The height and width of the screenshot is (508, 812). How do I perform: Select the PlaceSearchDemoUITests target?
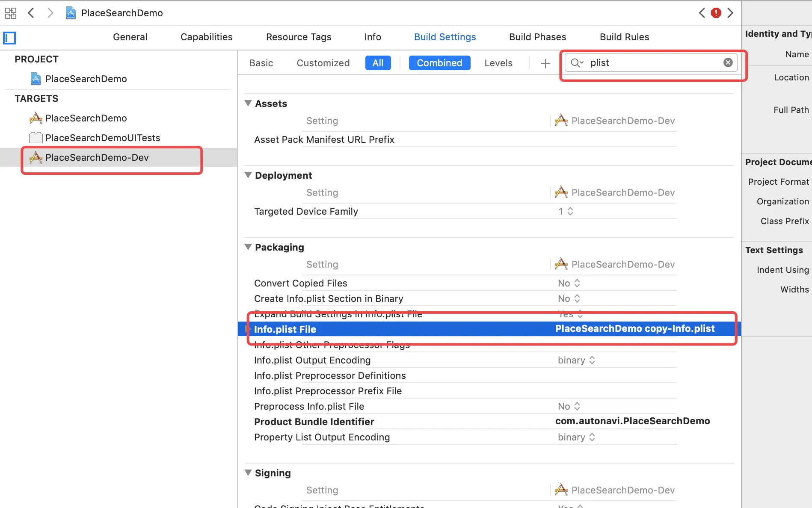click(x=103, y=138)
